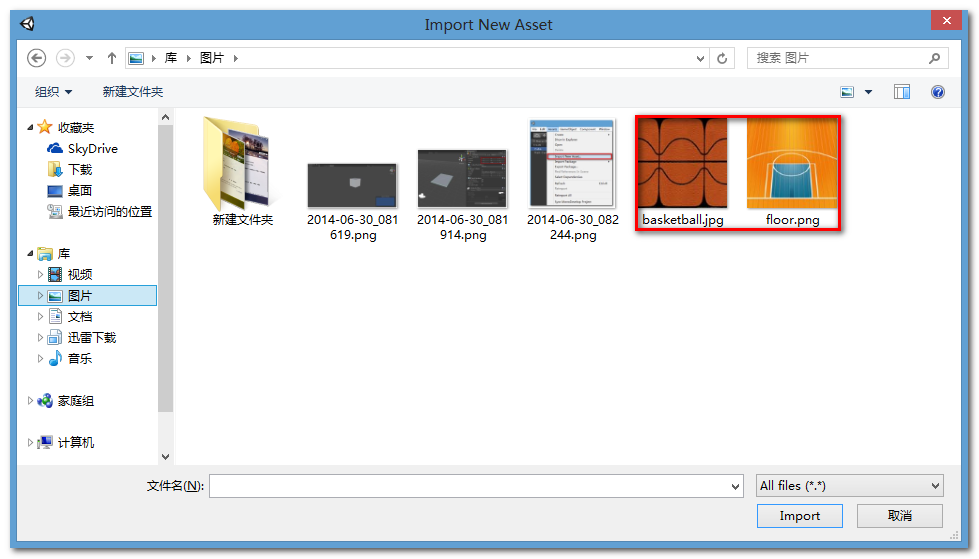Open the All files (*.*) type dropdown
The height and width of the screenshot is (559, 979).
(x=850, y=486)
